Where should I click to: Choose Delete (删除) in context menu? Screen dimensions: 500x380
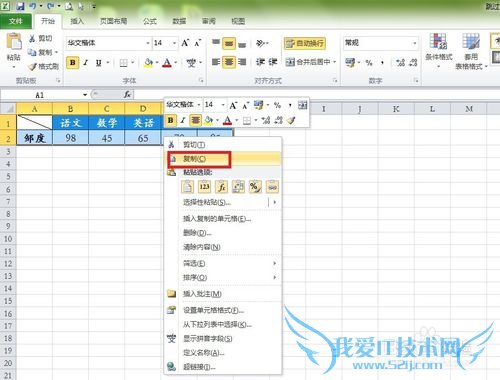coord(223,233)
